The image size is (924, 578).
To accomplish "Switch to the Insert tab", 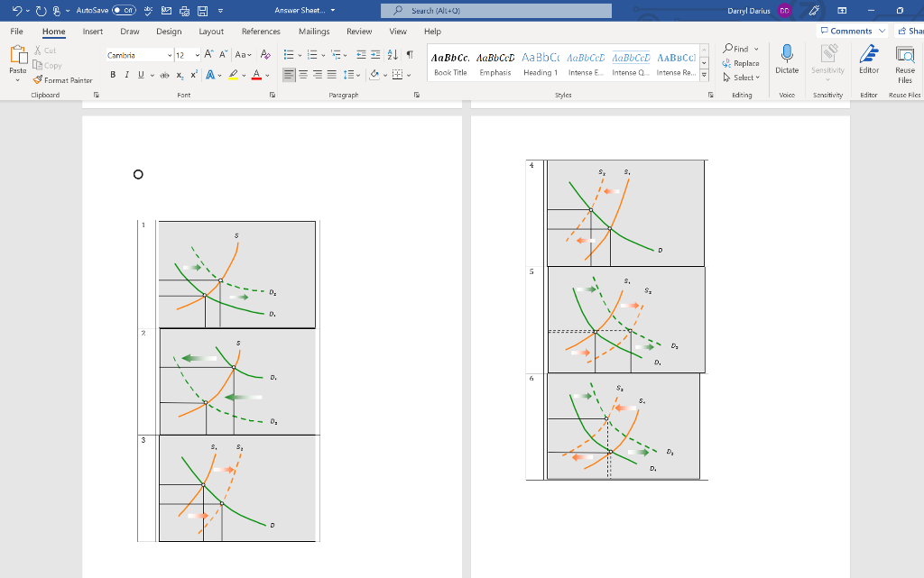I will pos(93,32).
